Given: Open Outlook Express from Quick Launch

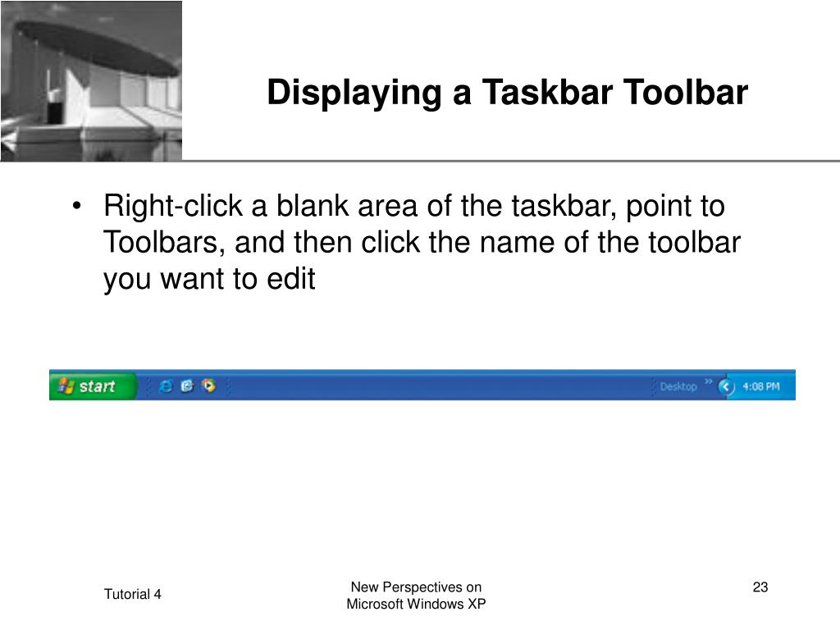Looking at the screenshot, I should click(187, 386).
